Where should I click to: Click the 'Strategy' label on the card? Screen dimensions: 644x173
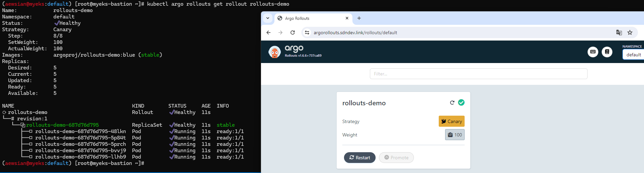click(351, 121)
